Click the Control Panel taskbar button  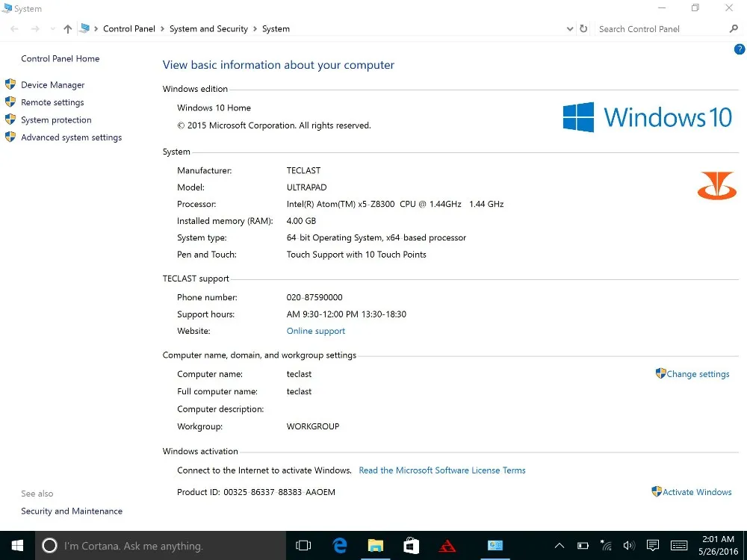pos(495,546)
